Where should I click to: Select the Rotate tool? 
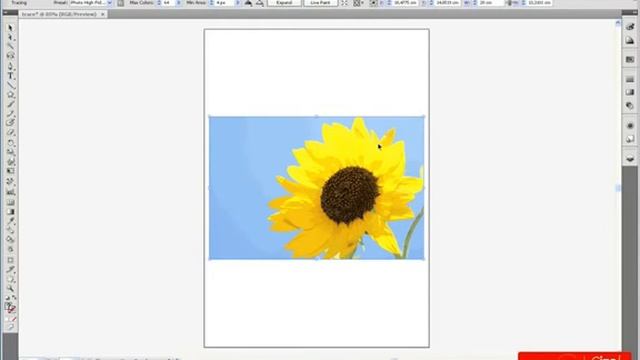[10, 143]
